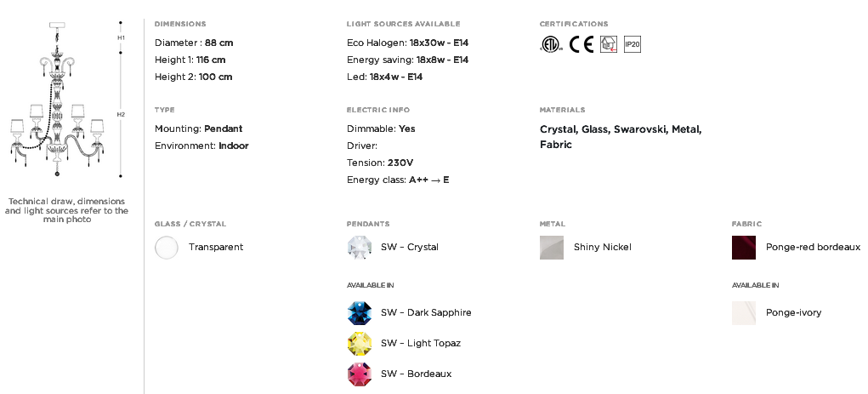This screenshot has height=394, width=868.
Task: Click the Ponge-ivory label
Action: [x=794, y=312]
